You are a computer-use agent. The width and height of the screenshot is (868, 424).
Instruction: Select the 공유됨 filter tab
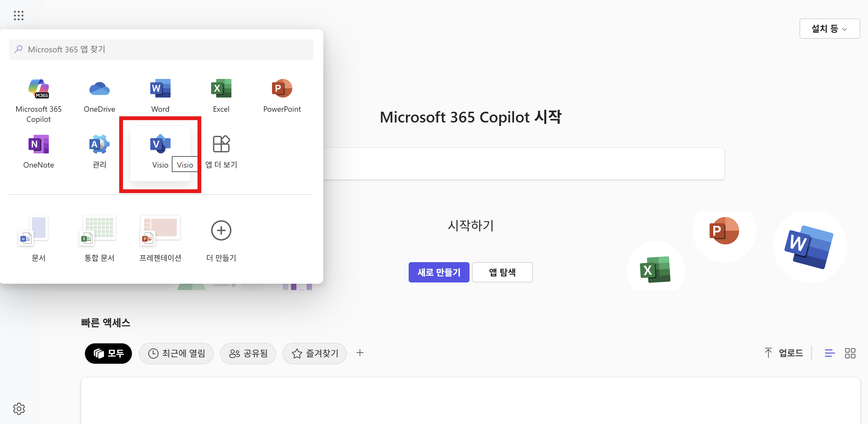click(x=248, y=354)
